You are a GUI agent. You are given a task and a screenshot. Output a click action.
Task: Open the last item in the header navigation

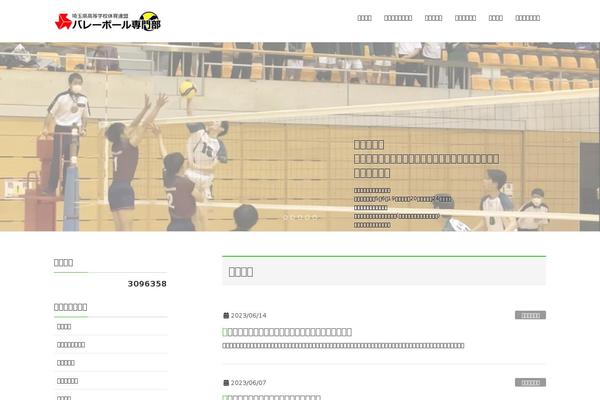point(527,18)
